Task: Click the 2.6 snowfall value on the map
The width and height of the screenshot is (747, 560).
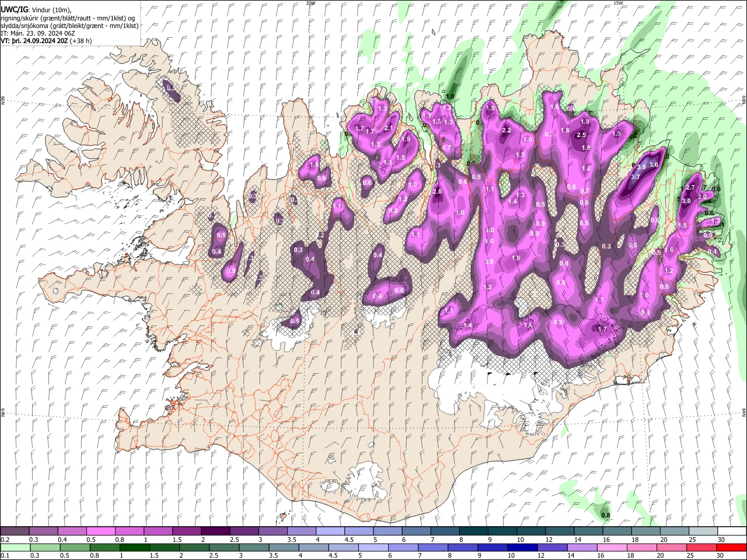Action: 437,192
